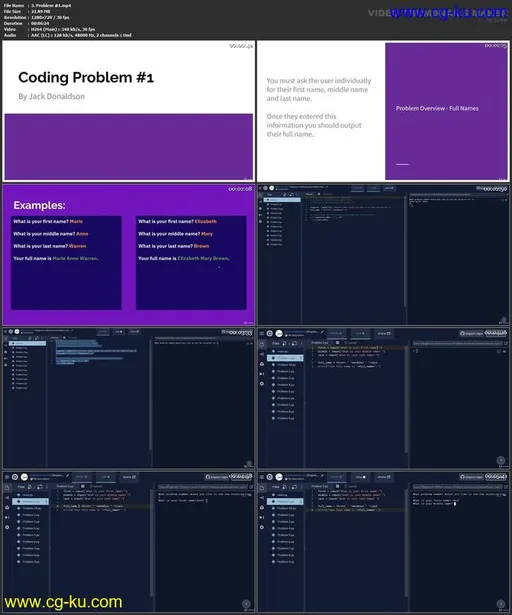The width and height of the screenshot is (512, 615).
Task: Click Files sidebar icon in empty-console IDE frame
Action: click(x=262, y=344)
